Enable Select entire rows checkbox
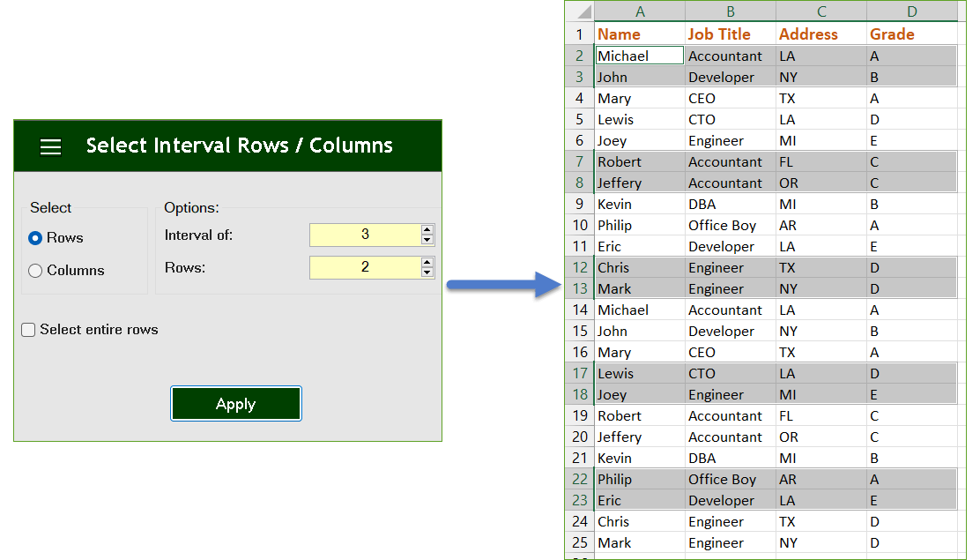This screenshot has width=980, height=560. 28,330
